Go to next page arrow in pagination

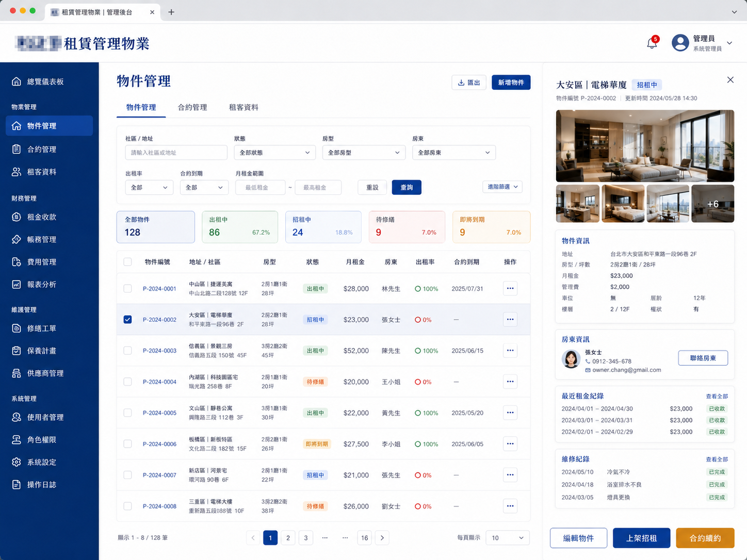[382, 538]
